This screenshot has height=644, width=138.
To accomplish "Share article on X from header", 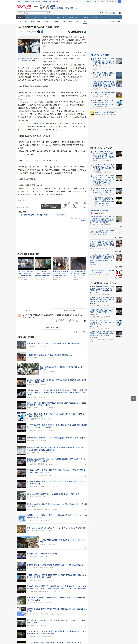I will 39,32.
